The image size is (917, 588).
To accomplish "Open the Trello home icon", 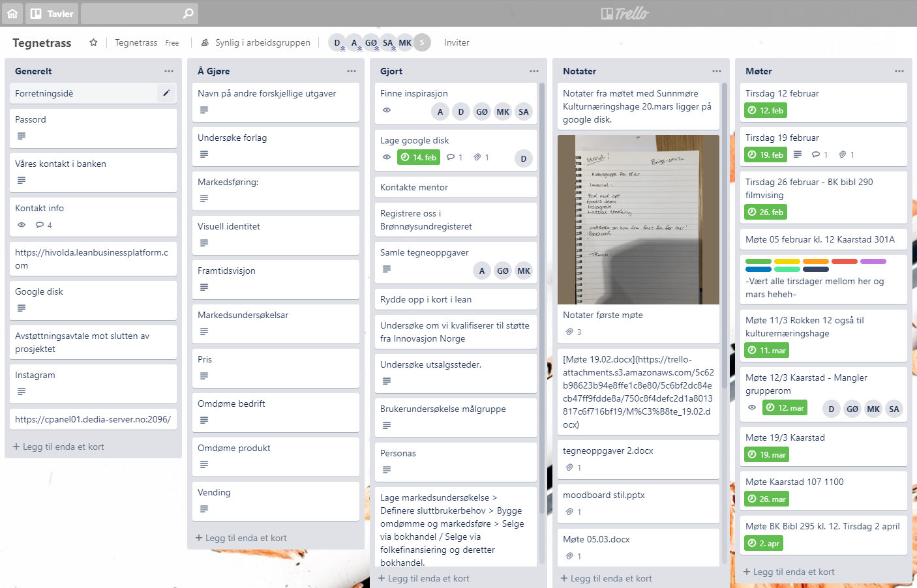I will [x=12, y=13].
